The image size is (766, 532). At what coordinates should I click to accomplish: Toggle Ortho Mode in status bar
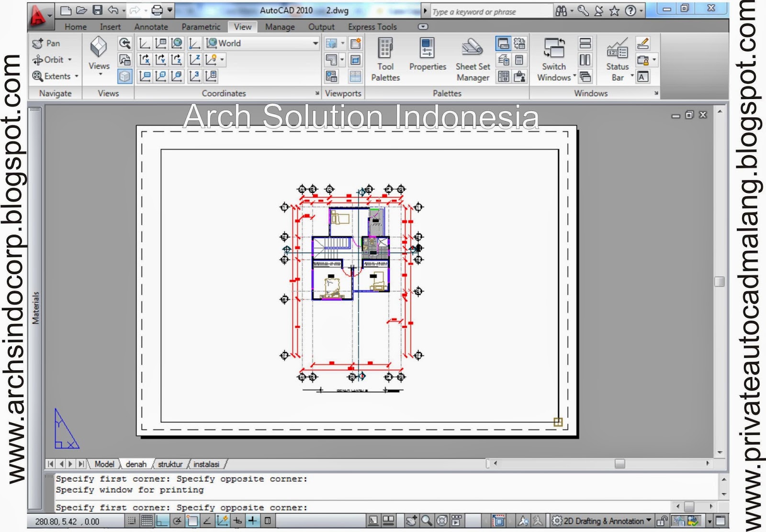click(162, 521)
